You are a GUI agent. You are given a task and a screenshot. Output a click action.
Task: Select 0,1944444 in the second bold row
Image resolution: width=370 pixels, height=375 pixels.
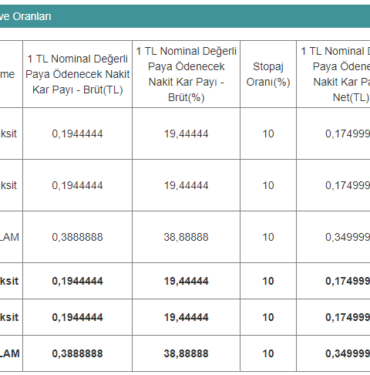point(77,317)
